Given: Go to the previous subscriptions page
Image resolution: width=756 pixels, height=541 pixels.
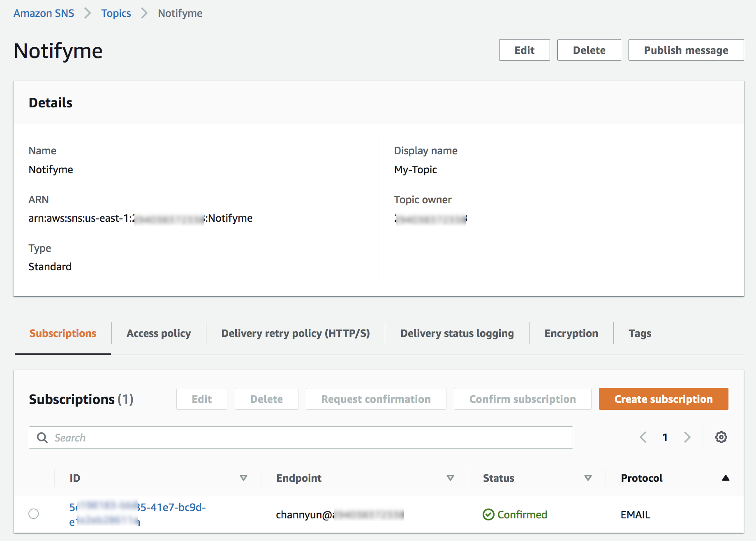Looking at the screenshot, I should click(643, 437).
